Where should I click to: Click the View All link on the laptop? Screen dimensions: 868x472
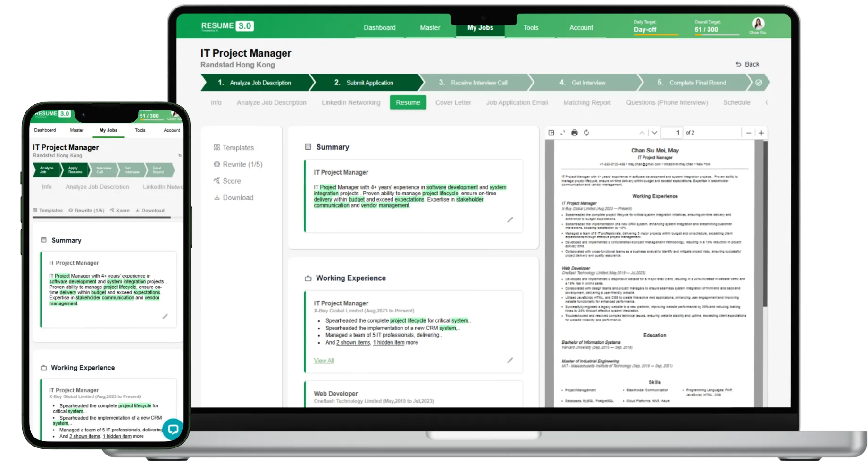[324, 361]
